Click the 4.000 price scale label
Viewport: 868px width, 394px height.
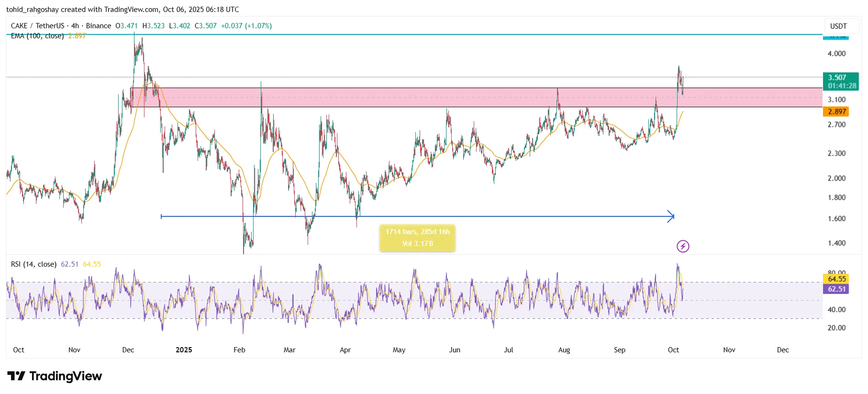pos(836,54)
